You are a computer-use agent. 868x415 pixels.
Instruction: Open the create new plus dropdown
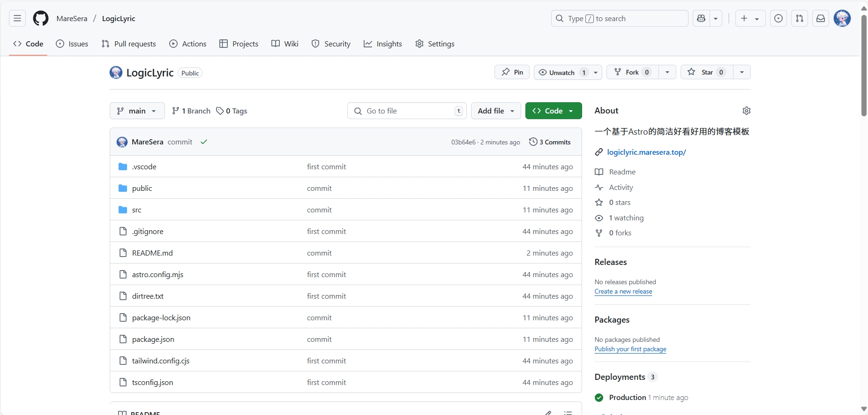coord(750,18)
